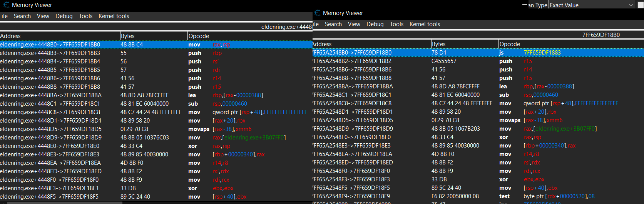The image size is (644, 204).
Task: Click the Cheat Engine icon in right Memory Viewer
Action: pyautogui.click(x=317, y=13)
